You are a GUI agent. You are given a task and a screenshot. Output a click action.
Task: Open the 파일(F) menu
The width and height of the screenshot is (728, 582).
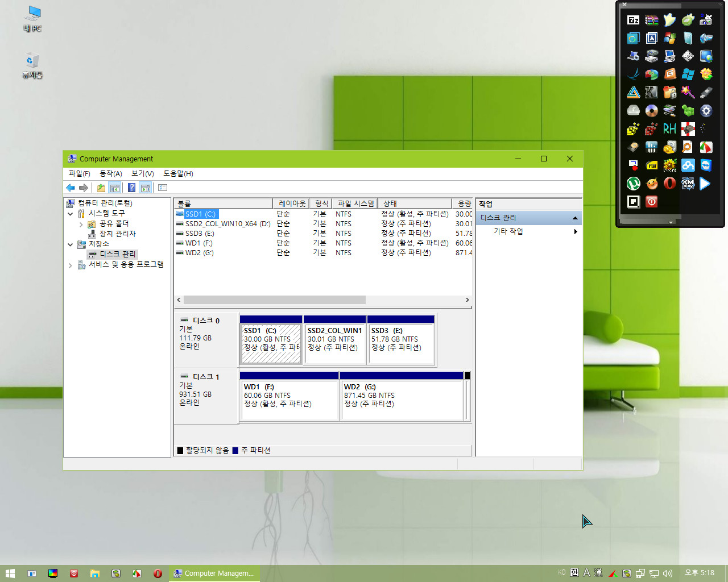(x=80, y=173)
